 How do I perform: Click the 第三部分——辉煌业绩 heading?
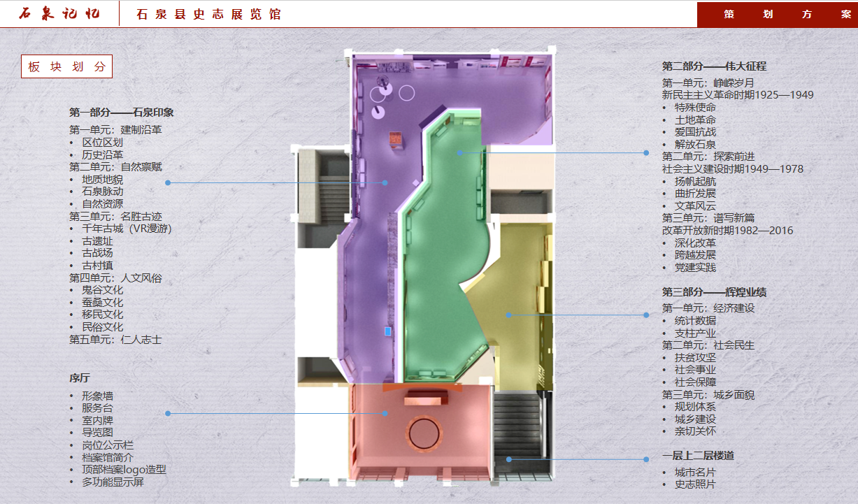pyautogui.click(x=714, y=292)
